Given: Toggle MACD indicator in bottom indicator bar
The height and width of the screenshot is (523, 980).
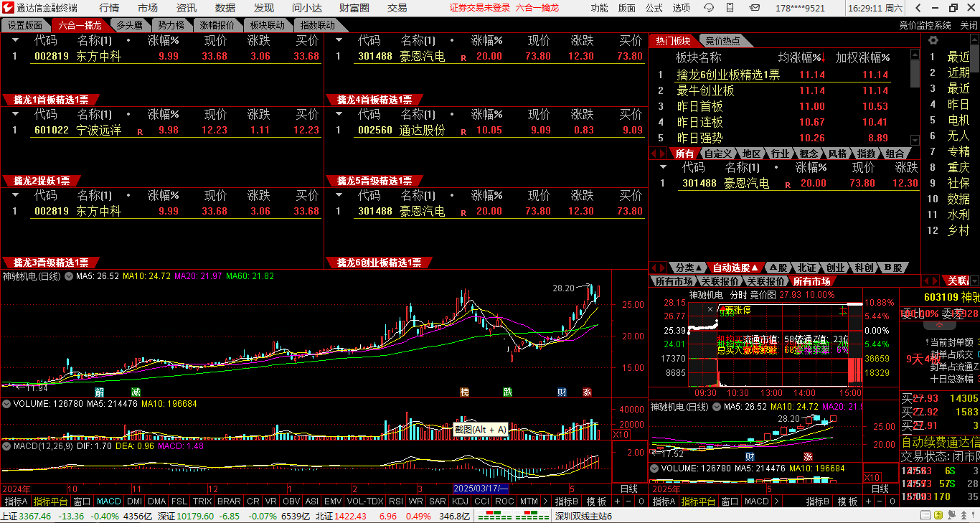Looking at the screenshot, I should tap(109, 501).
